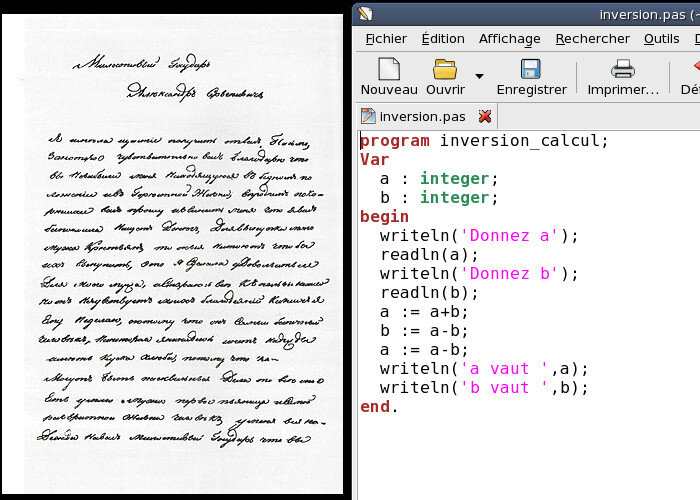Click the 'inversion_calcul;' program name

524,141
